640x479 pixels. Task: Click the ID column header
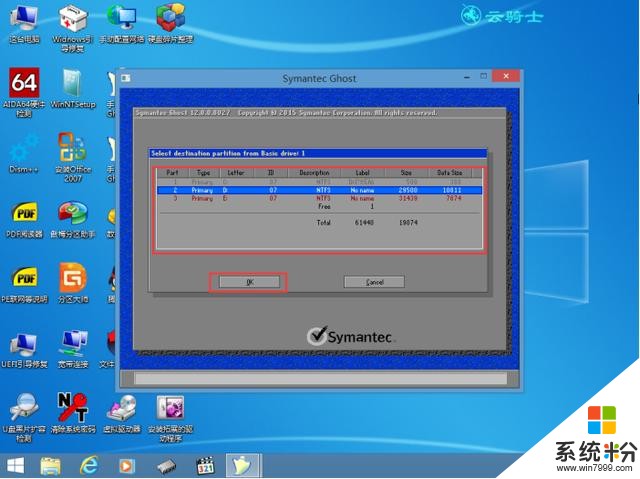271,173
